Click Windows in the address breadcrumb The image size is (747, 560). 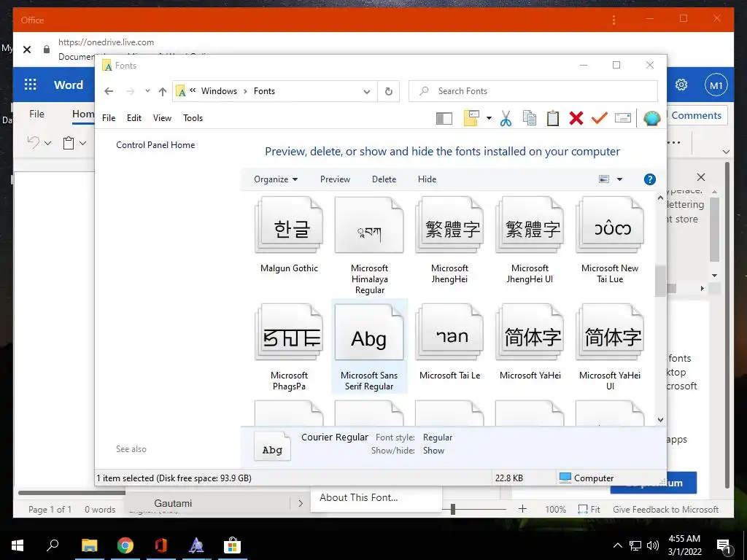219,91
